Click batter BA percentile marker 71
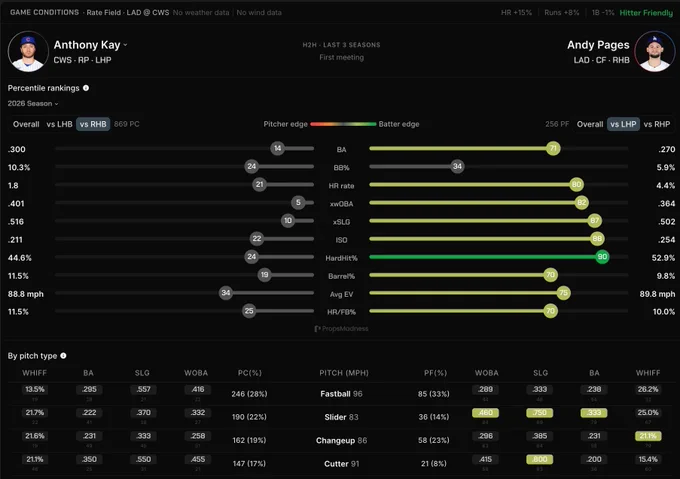The height and width of the screenshot is (479, 680). 553,149
